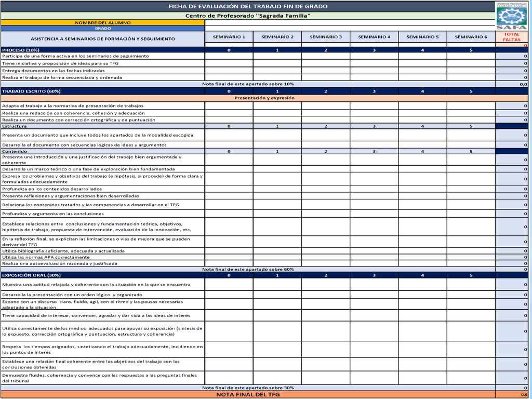Select row 'Presenta una introducción y una justificación del trabajo'
The height and width of the screenshot is (399, 532).
pos(264,160)
